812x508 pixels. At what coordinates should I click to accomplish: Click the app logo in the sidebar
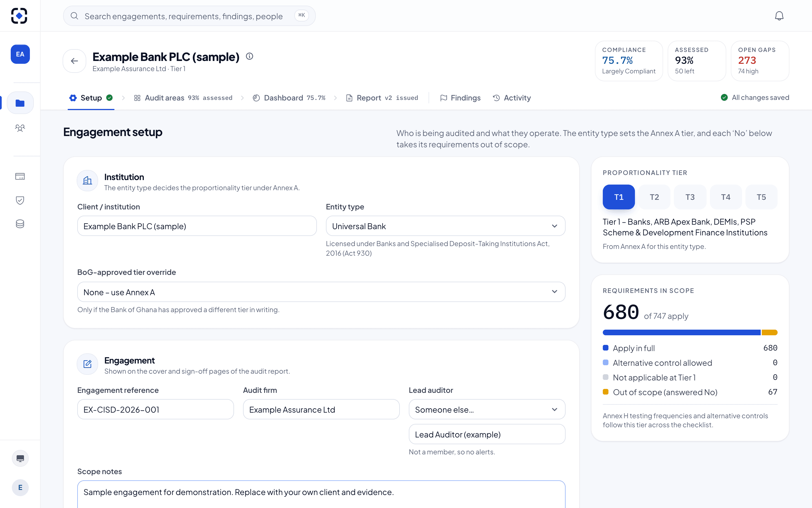(x=19, y=16)
